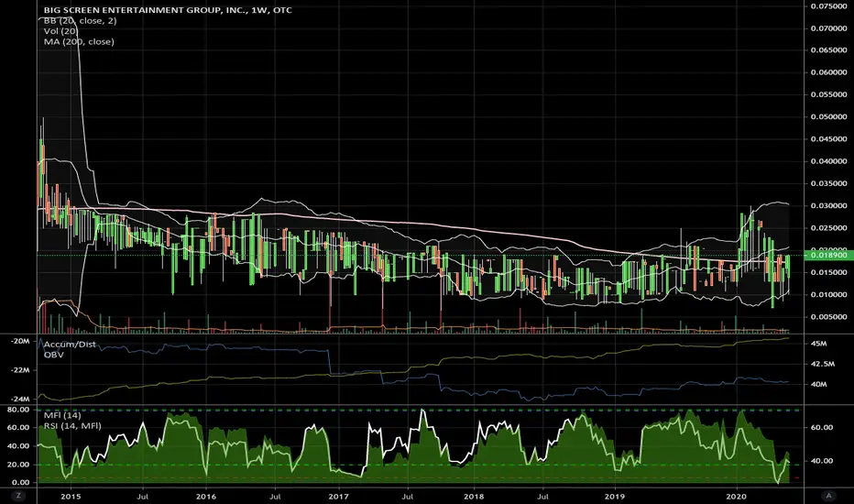Click the 0.035000 price axis label
The height and width of the screenshot is (504, 854).
pos(829,184)
